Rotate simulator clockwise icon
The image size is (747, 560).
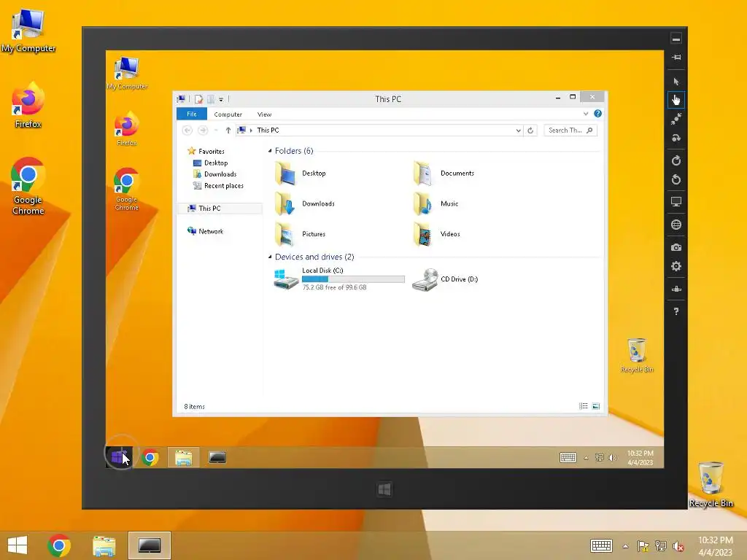(676, 160)
